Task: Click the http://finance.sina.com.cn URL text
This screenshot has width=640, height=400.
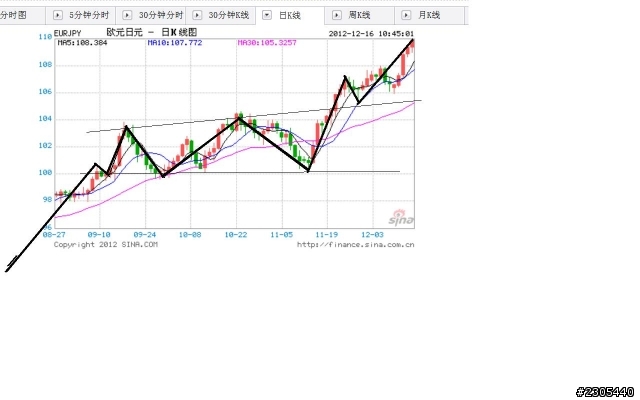Action: pos(356,244)
